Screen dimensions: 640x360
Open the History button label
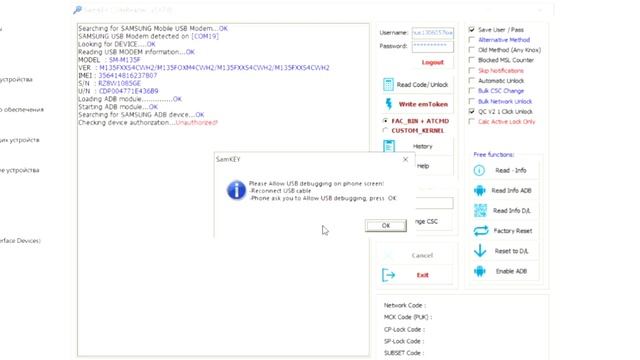422,146
